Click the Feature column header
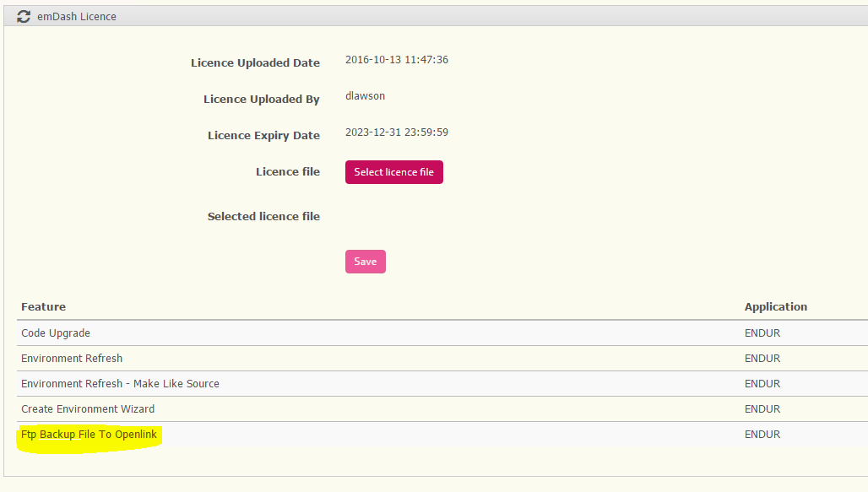This screenshot has width=868, height=492. (43, 306)
